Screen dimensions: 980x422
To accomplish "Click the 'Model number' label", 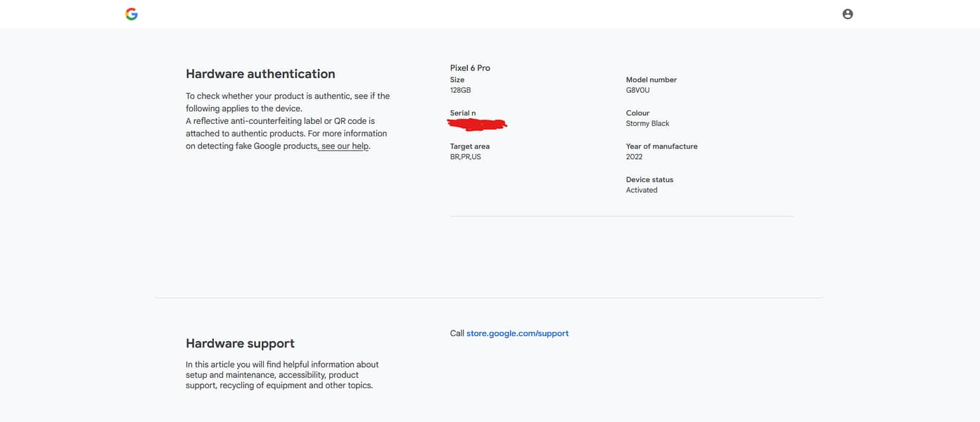I will click(651, 80).
